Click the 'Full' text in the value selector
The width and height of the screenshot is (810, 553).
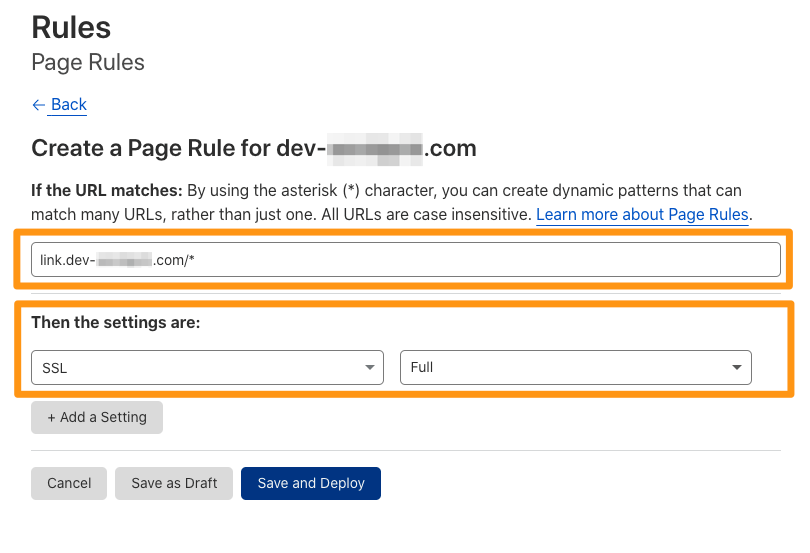click(422, 368)
